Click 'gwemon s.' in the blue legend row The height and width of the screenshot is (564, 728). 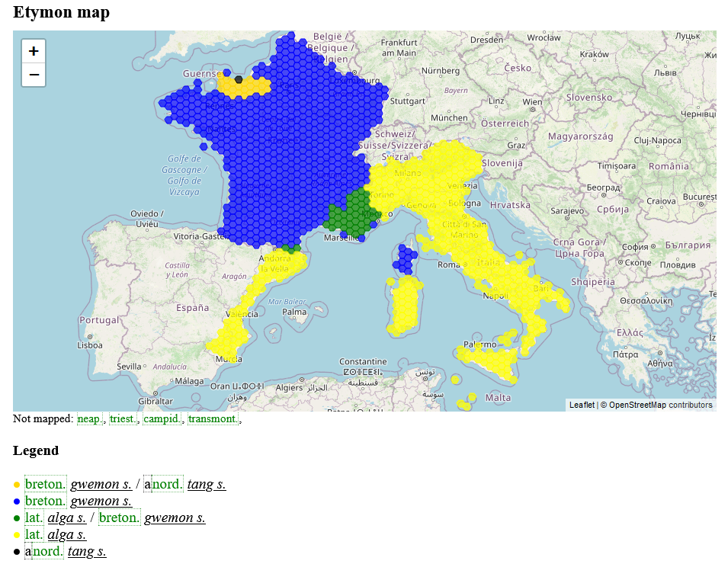point(101,501)
